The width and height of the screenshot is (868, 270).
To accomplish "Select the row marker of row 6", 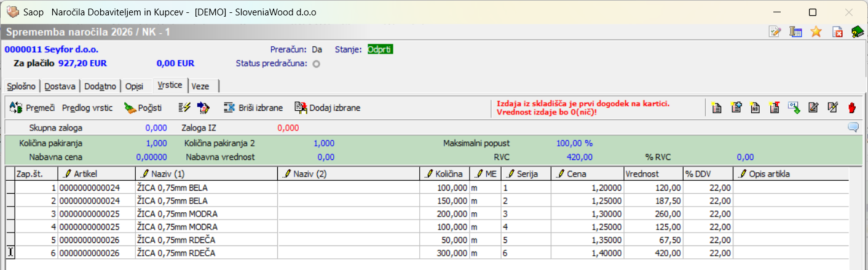I will pos(10,252).
